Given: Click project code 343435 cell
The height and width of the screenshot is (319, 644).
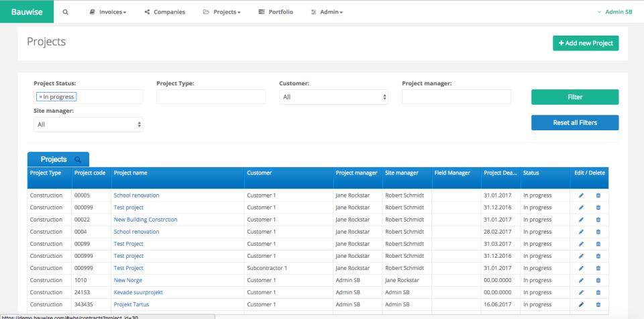Looking at the screenshot, I should click(x=91, y=305).
